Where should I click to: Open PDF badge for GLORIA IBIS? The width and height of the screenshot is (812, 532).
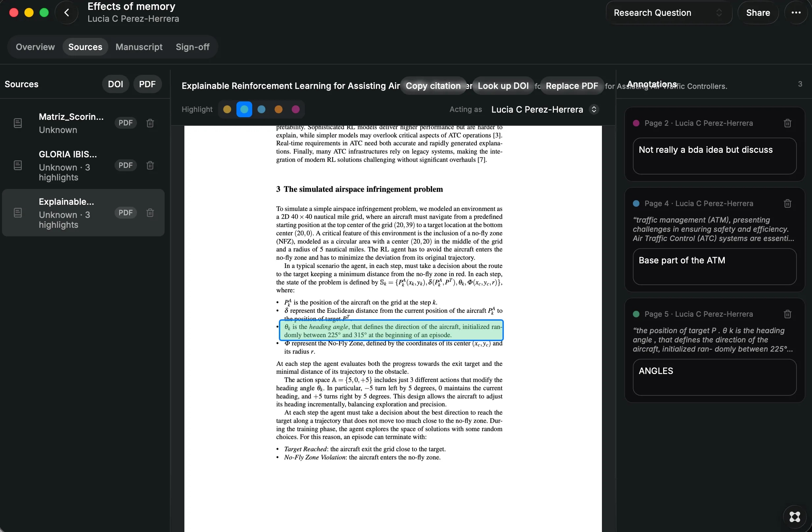125,165
